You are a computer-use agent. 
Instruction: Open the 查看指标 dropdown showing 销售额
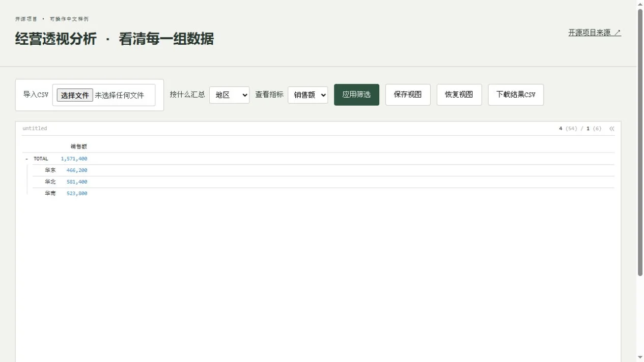(x=307, y=95)
